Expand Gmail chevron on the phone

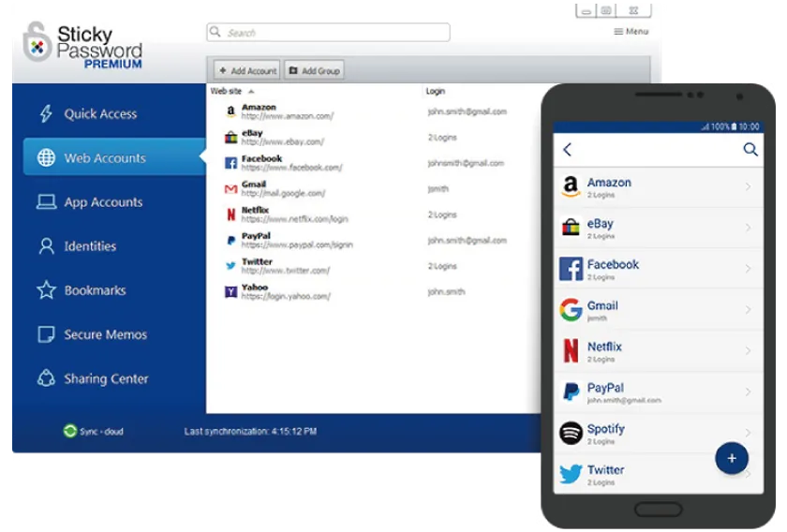[748, 310]
